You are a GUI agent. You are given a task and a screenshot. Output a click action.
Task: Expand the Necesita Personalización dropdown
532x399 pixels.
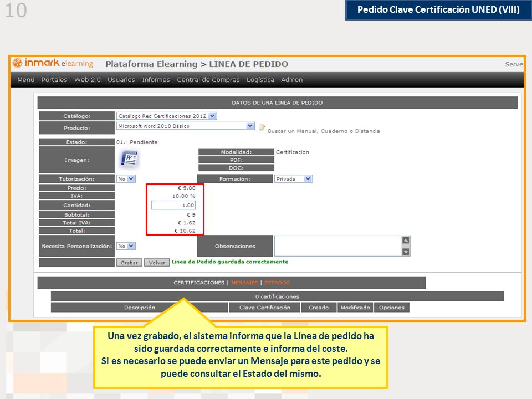coord(131,246)
